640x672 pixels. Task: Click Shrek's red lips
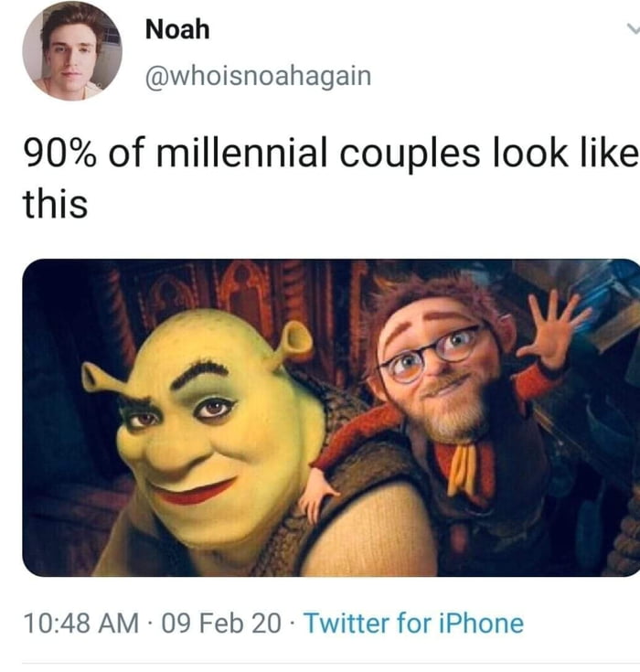[x=193, y=493]
